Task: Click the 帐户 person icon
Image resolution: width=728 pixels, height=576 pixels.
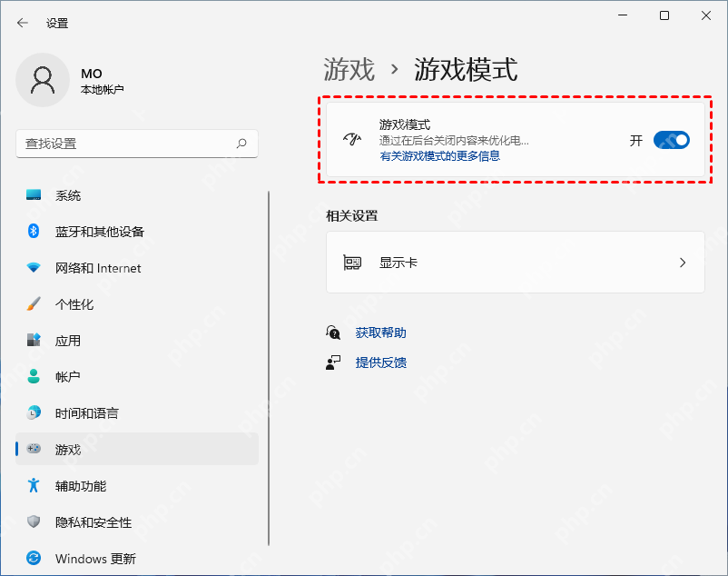Action: tap(34, 376)
